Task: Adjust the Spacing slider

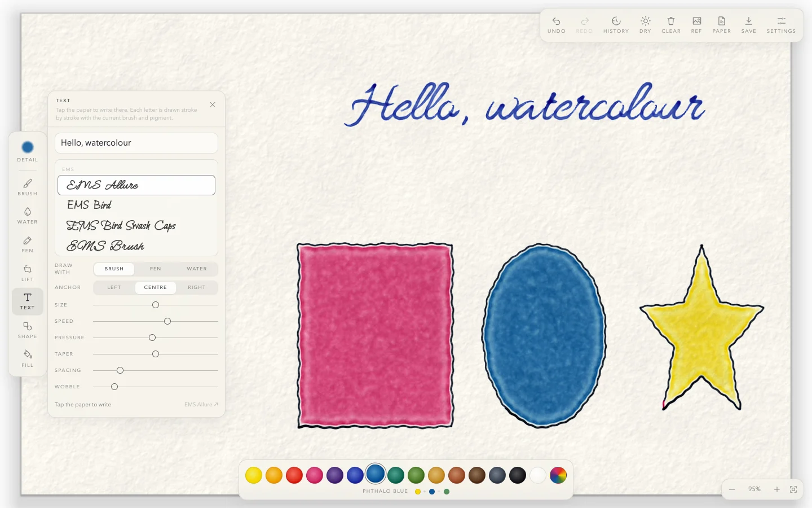Action: (156, 370)
